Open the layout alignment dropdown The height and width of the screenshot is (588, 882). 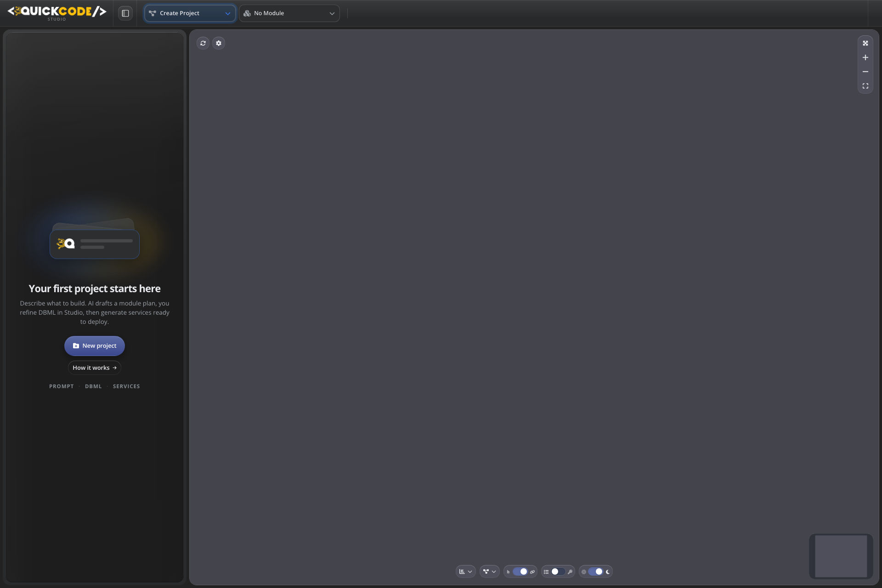(466, 572)
